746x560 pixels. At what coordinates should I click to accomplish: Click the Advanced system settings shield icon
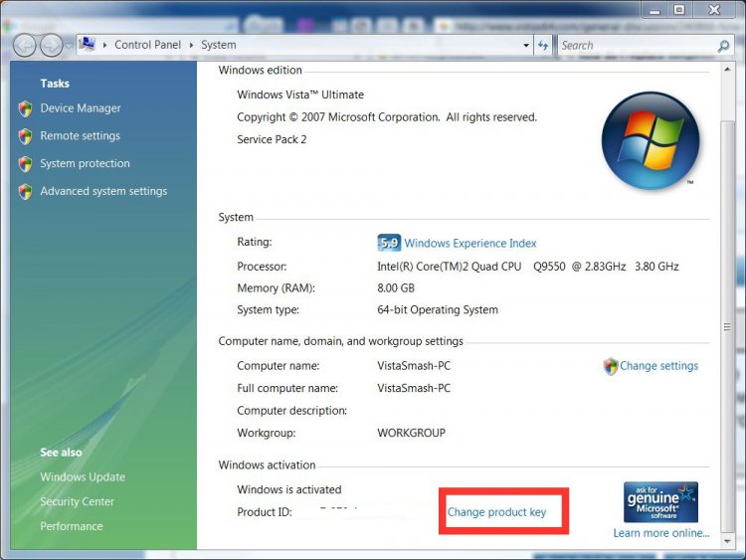pyautogui.click(x=25, y=192)
